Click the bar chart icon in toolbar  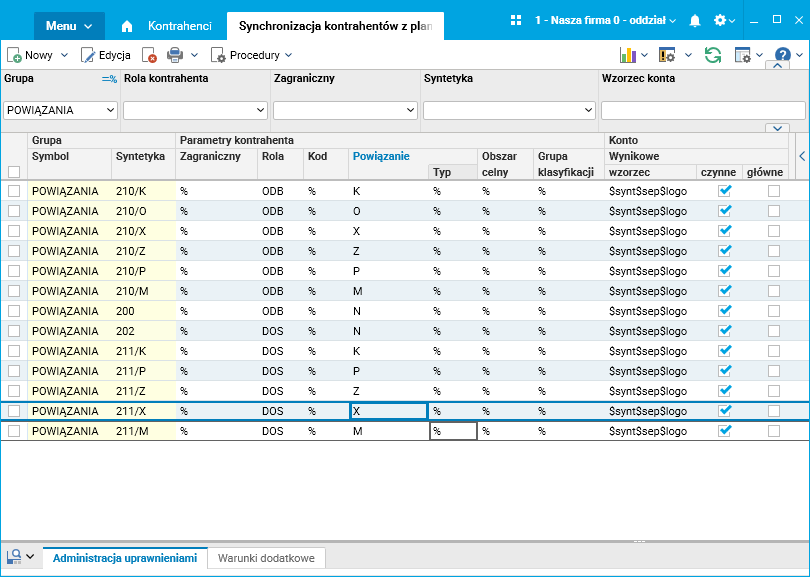click(x=628, y=56)
